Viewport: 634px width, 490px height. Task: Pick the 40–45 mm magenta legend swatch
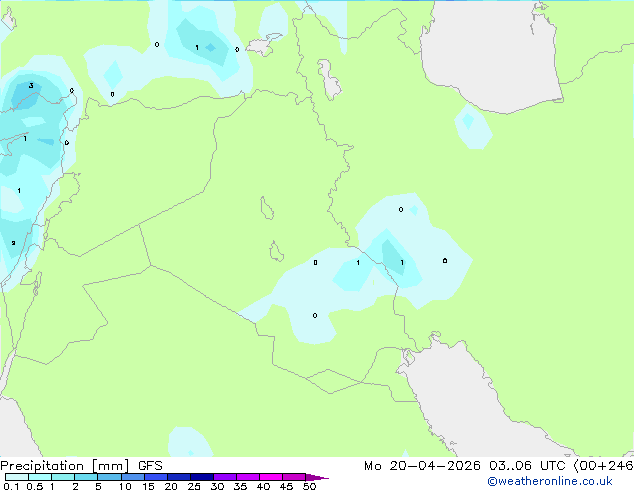pos(271,477)
